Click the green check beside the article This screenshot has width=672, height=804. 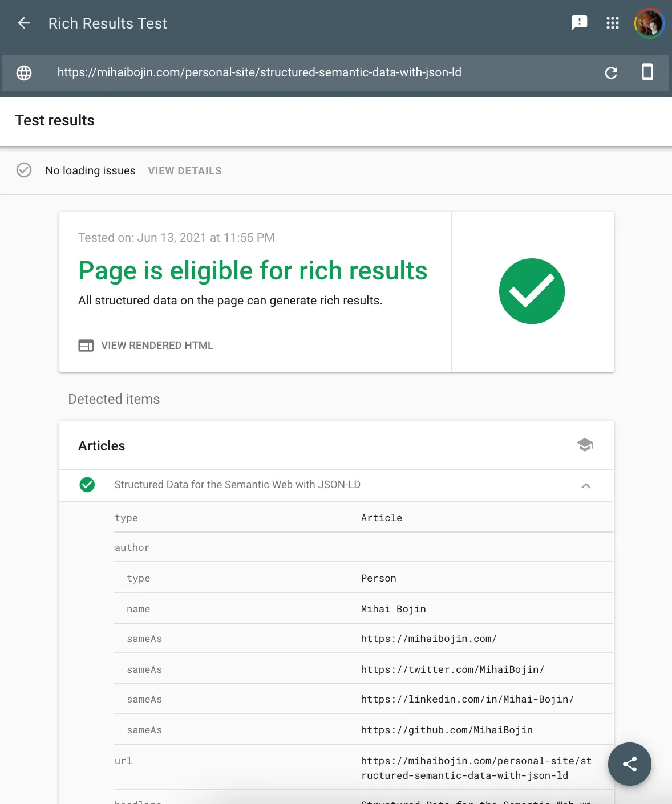(x=87, y=485)
